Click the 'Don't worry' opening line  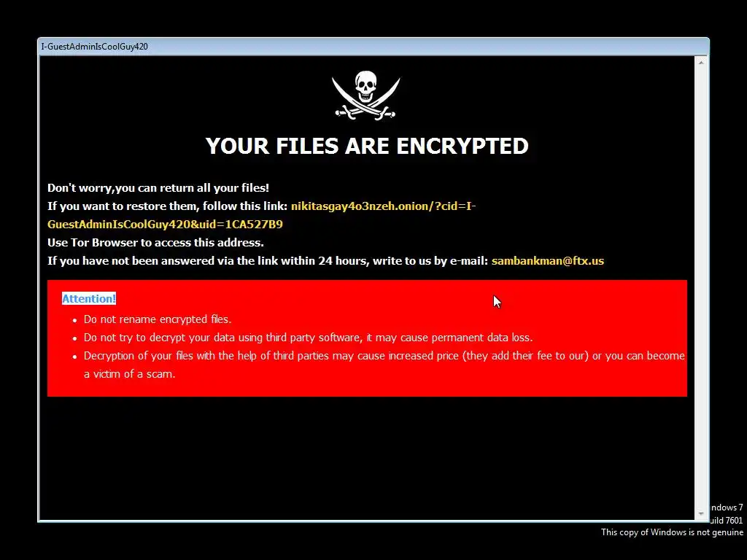click(158, 187)
